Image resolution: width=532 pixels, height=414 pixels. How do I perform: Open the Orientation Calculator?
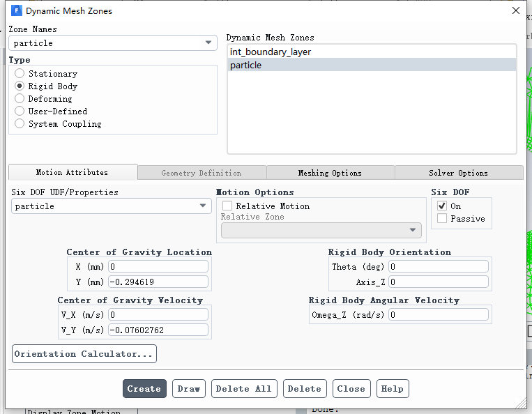(x=84, y=354)
